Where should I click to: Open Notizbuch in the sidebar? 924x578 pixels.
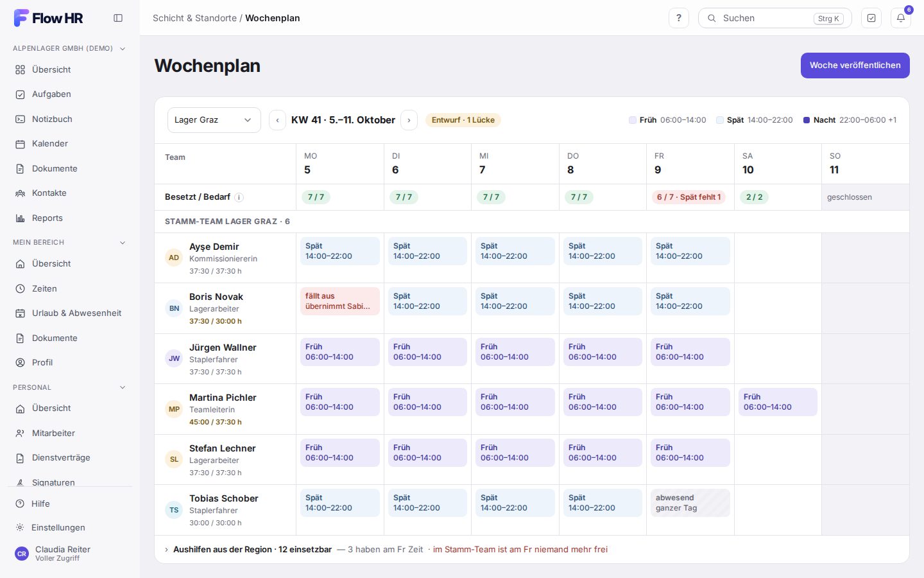pos(70,119)
